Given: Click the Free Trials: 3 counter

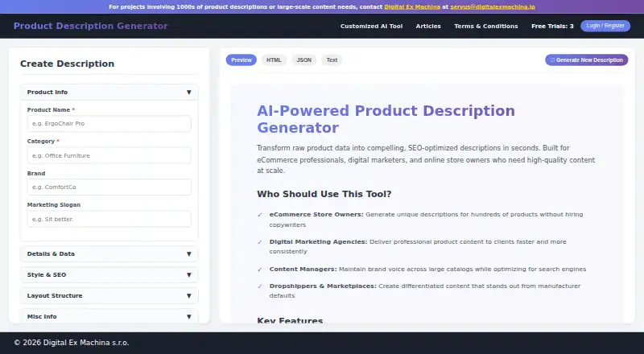Looking at the screenshot, I should point(552,26).
